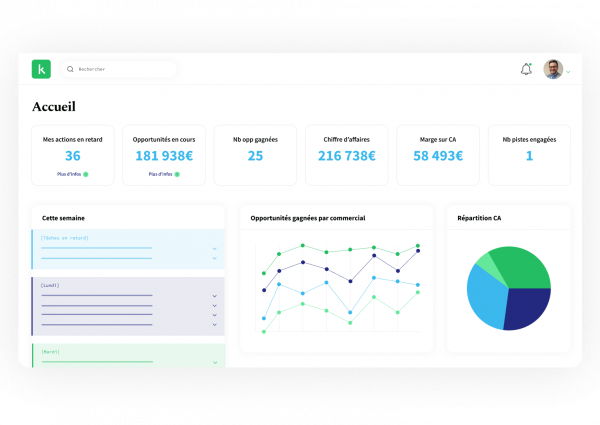This screenshot has height=425, width=600.
Task: Click the [Mardi] section label
Action: [x=51, y=352]
